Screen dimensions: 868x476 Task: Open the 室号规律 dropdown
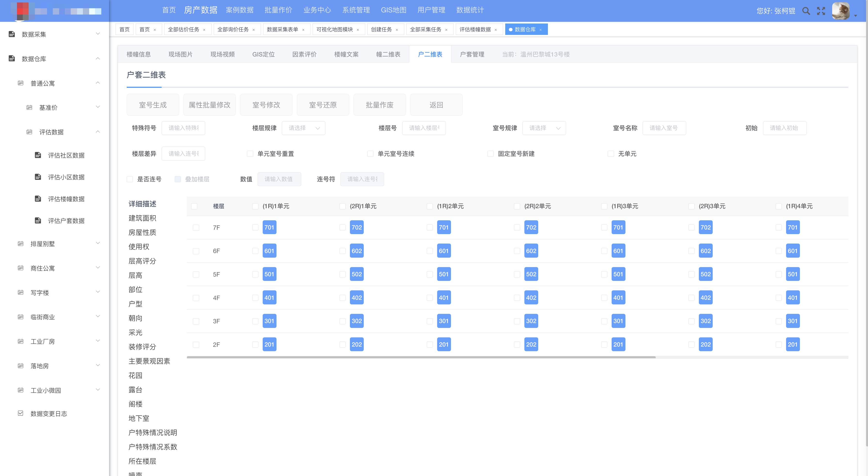point(544,128)
